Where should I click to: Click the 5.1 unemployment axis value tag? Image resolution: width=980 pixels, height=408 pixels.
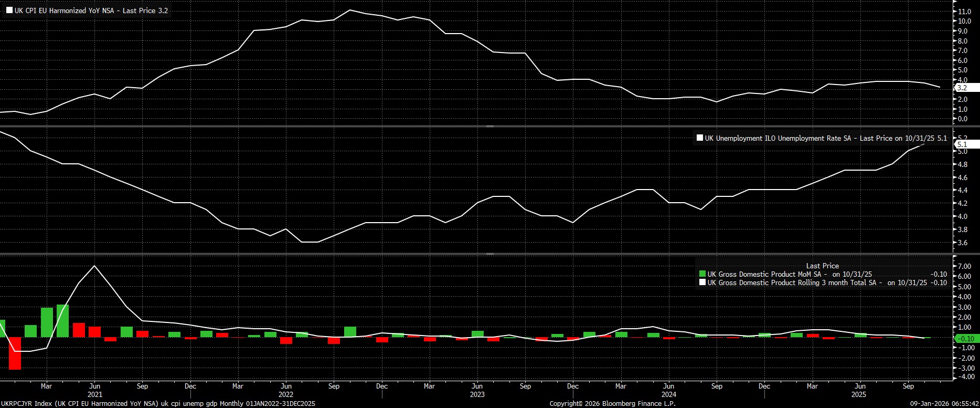(962, 144)
